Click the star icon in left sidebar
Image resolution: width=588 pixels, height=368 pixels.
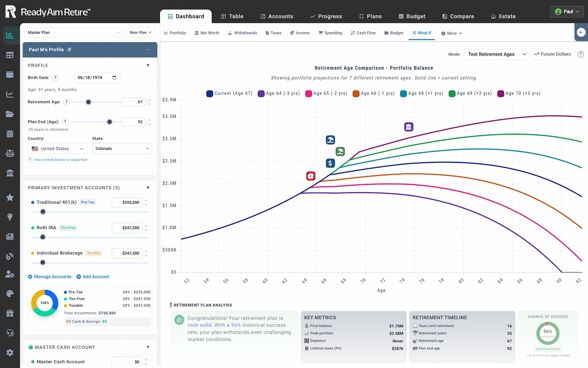pyautogui.click(x=10, y=197)
